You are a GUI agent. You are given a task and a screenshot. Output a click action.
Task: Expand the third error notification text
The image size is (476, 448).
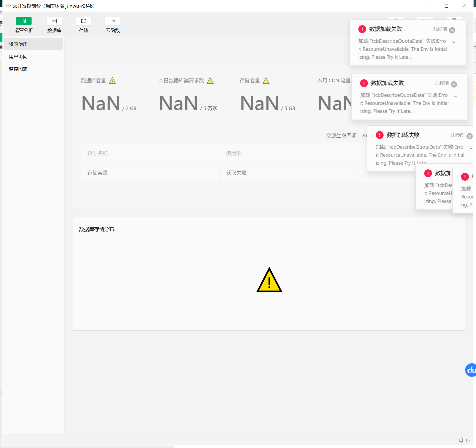tap(471, 148)
